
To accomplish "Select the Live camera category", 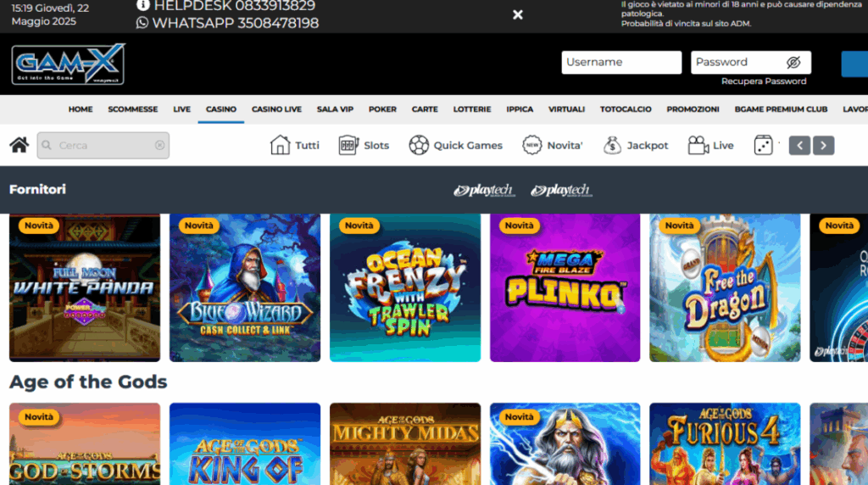I will [711, 145].
